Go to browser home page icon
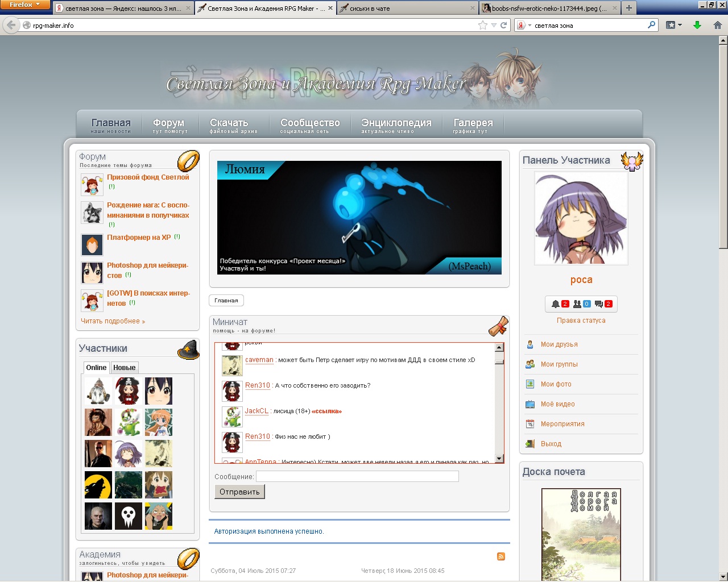Image resolution: width=728 pixels, height=582 pixels. pos(718,25)
